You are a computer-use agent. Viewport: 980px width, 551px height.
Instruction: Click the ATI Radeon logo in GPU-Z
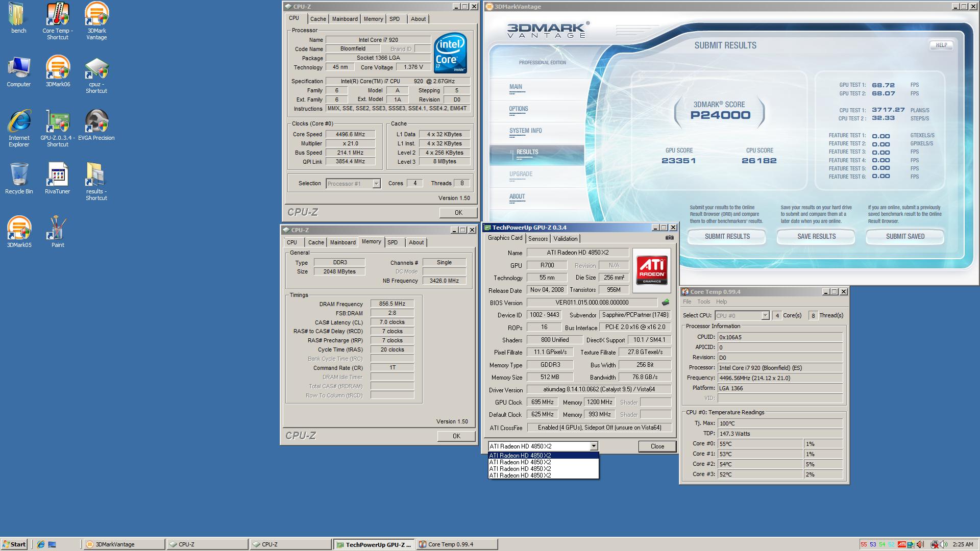tap(652, 270)
